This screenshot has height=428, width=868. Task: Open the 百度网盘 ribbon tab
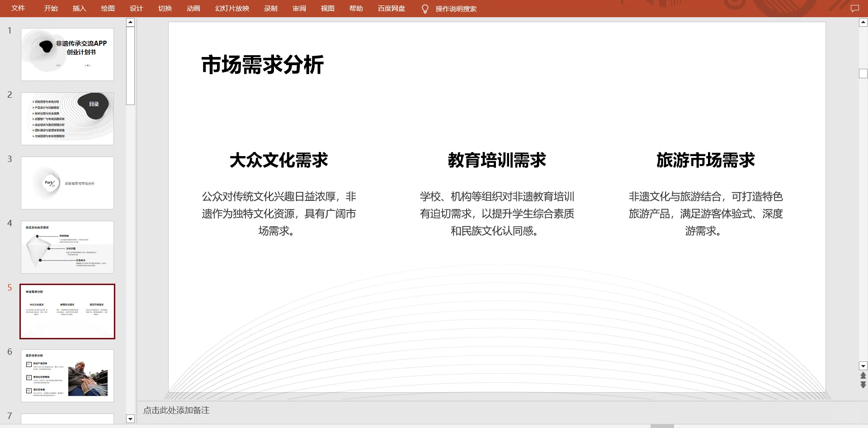pos(391,9)
